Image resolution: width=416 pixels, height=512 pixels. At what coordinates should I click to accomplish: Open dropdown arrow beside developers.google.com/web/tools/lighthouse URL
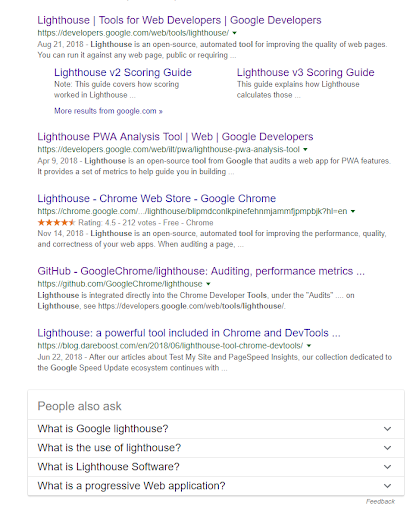click(234, 33)
